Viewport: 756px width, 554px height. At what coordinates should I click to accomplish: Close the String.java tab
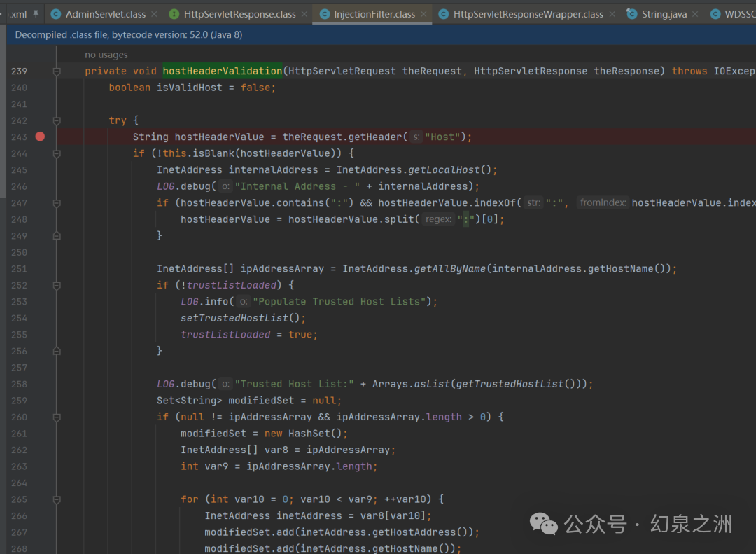click(x=695, y=14)
